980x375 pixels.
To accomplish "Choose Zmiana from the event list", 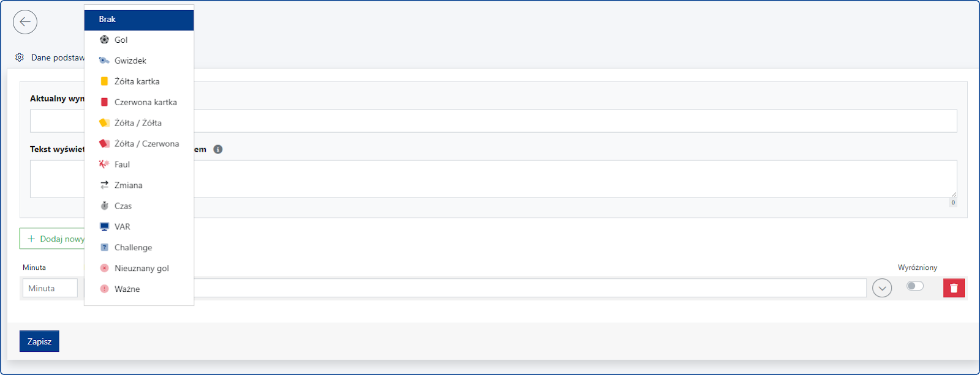I will tap(128, 185).
